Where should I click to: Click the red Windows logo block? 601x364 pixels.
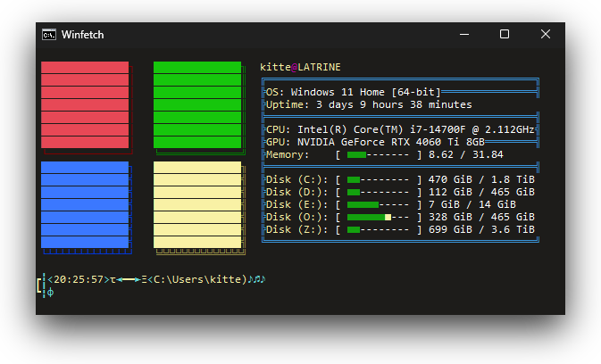coord(85,105)
